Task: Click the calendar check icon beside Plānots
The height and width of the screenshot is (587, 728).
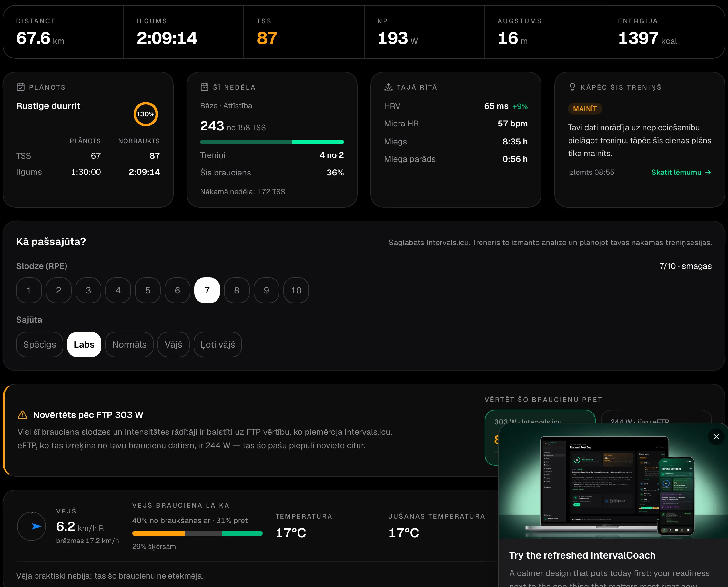Action: pos(21,87)
